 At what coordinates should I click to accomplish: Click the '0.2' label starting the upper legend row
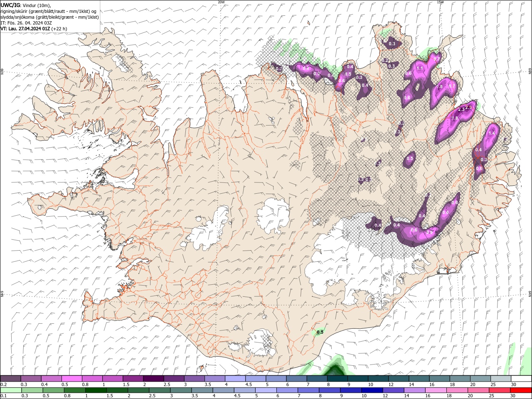click(4, 384)
